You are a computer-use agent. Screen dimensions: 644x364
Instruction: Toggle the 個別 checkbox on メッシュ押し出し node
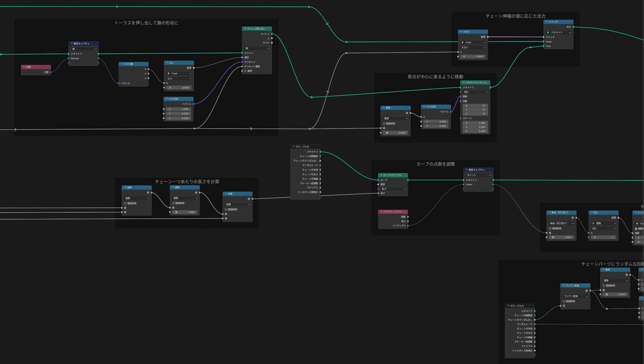click(246, 71)
